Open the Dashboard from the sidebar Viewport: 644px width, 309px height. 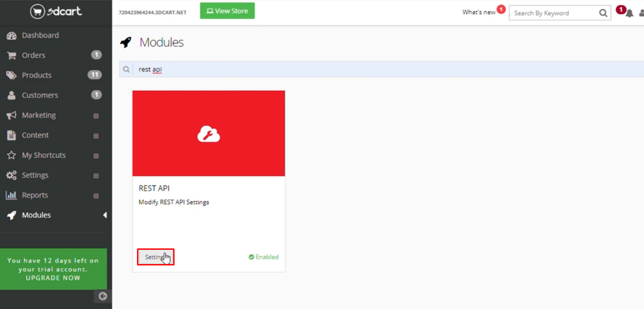41,35
